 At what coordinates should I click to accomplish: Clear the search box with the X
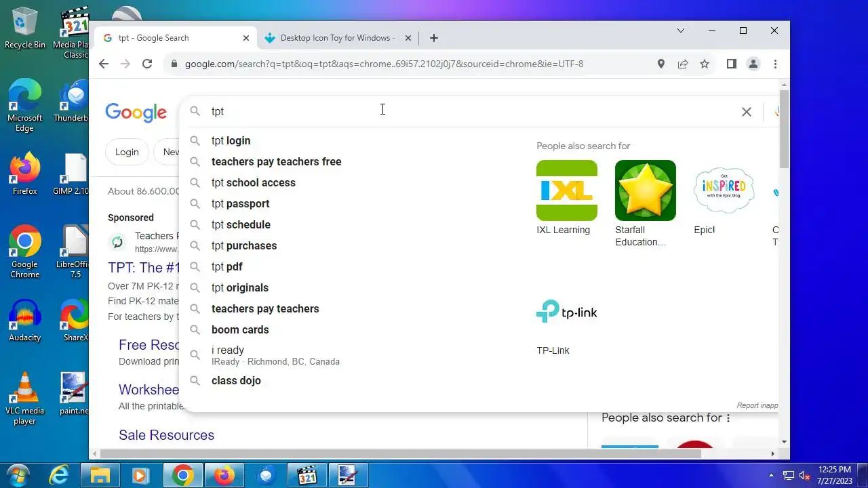[746, 112]
